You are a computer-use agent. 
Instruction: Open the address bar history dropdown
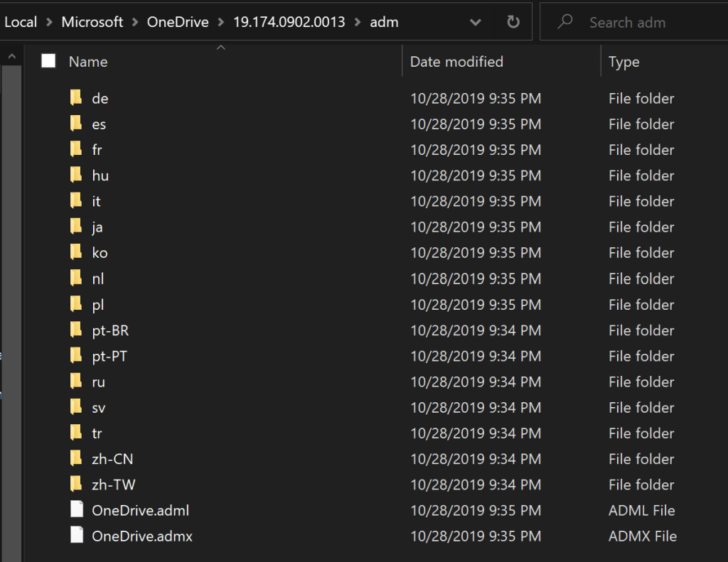coord(476,22)
